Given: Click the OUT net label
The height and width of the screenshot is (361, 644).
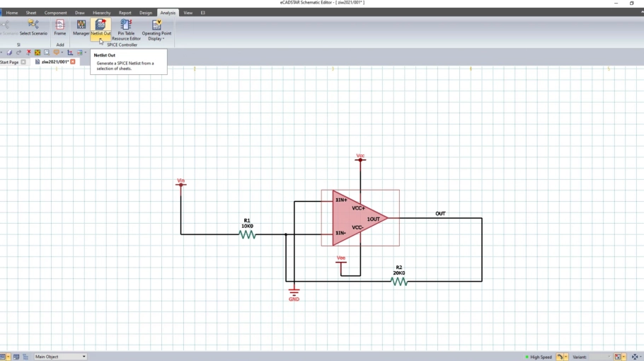Looking at the screenshot, I should pos(440,214).
